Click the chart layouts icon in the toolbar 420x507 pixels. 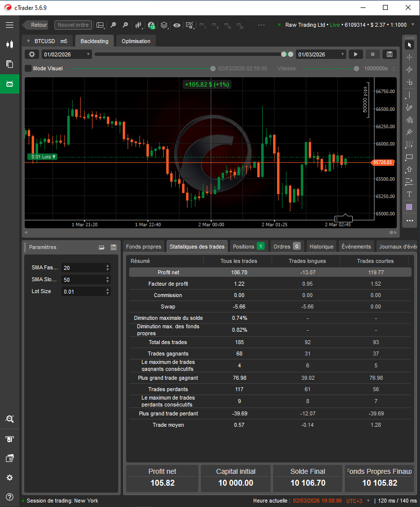click(x=100, y=25)
